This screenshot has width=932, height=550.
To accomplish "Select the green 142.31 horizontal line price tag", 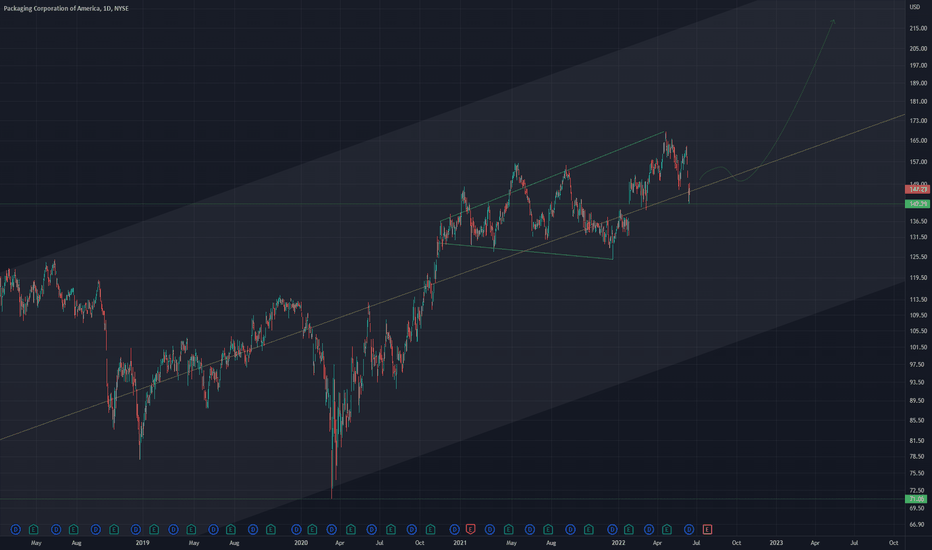I will pos(918,204).
